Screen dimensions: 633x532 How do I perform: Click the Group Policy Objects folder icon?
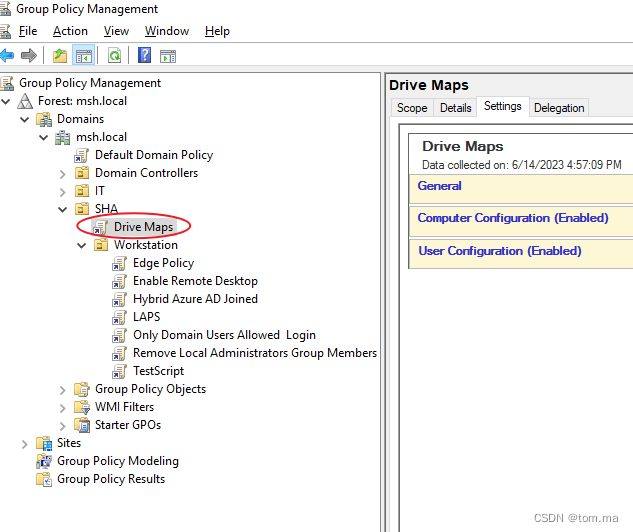coord(82,389)
